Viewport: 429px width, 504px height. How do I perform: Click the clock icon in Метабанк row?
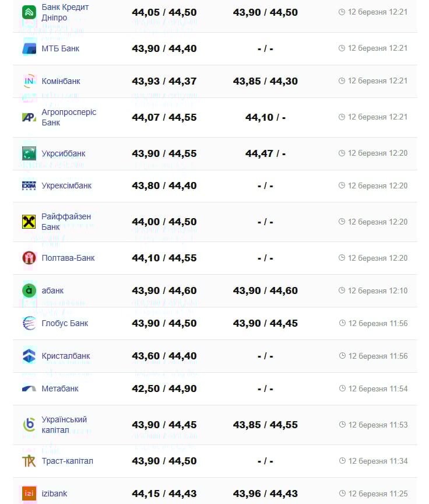pos(342,388)
